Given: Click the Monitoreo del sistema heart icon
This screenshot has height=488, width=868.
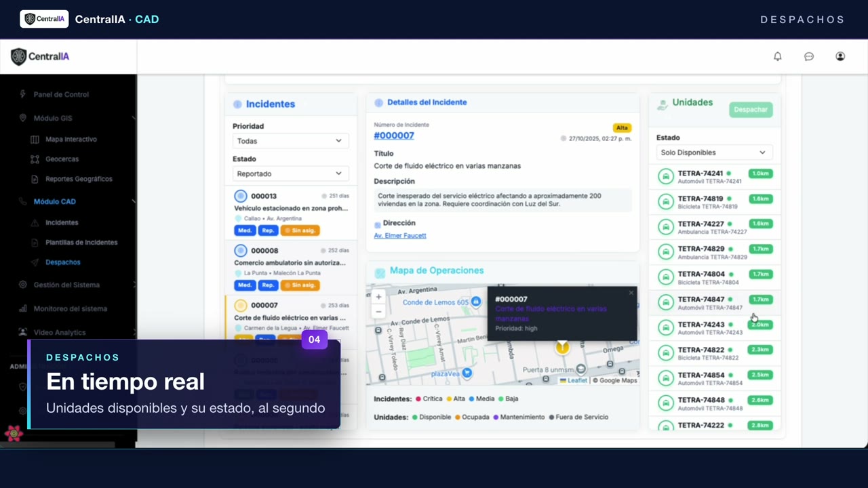Looking at the screenshot, I should [22, 308].
